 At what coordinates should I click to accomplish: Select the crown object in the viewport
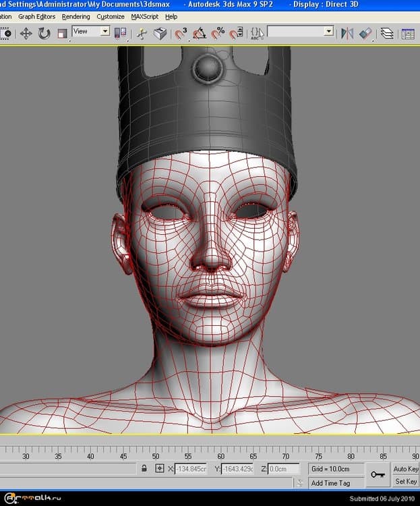coord(206,116)
